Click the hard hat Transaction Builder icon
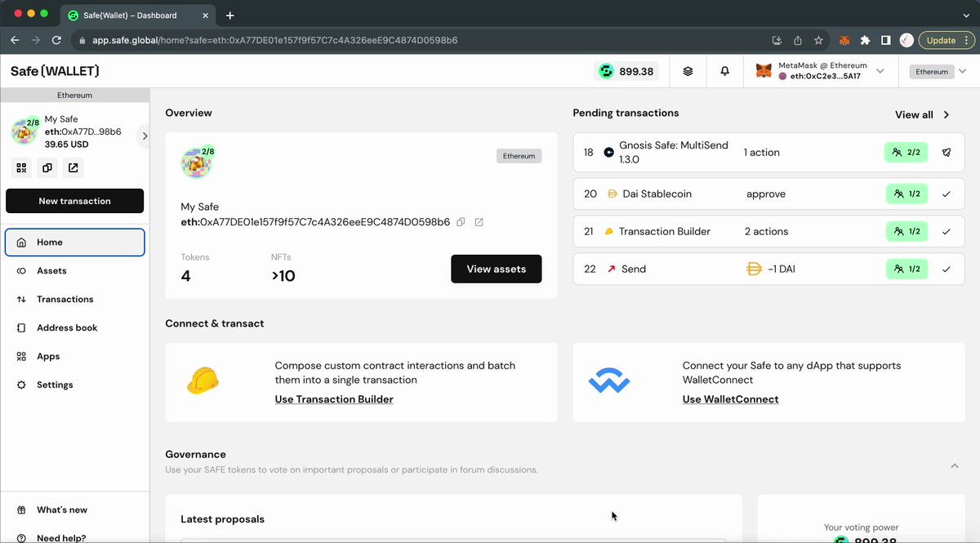Screen dimensions: 980x543 202,381
